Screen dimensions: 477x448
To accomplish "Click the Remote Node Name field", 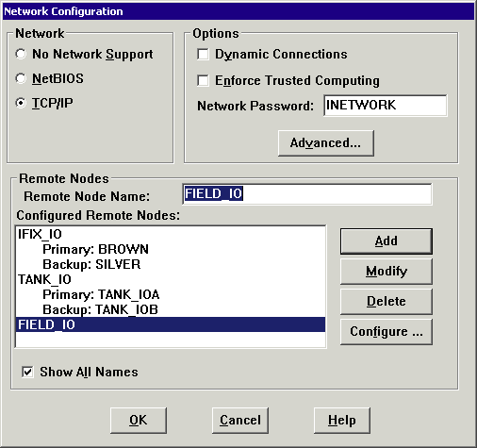I will pyautogui.click(x=307, y=194).
